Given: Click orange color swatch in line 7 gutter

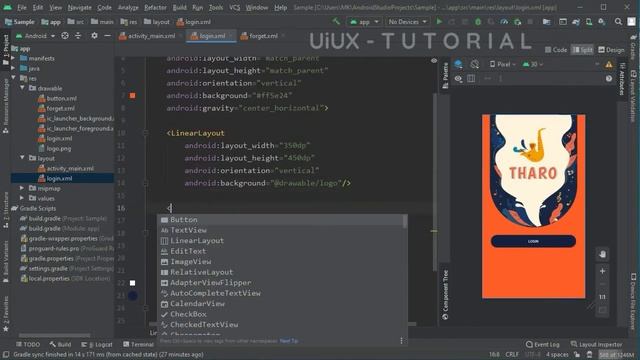Looking at the screenshot, I should (133, 96).
